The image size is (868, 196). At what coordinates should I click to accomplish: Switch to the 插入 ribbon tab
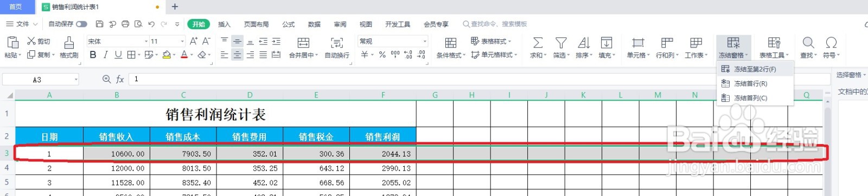coord(224,24)
